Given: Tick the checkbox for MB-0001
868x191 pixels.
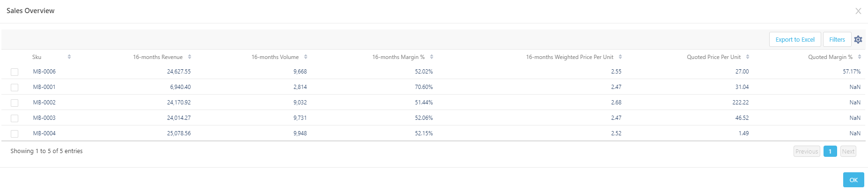Looking at the screenshot, I should click(15, 88).
